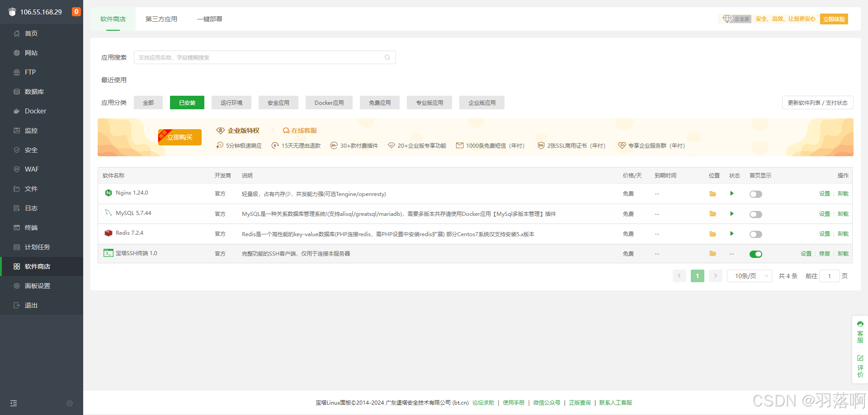Go to previous page arrow

coord(679,276)
